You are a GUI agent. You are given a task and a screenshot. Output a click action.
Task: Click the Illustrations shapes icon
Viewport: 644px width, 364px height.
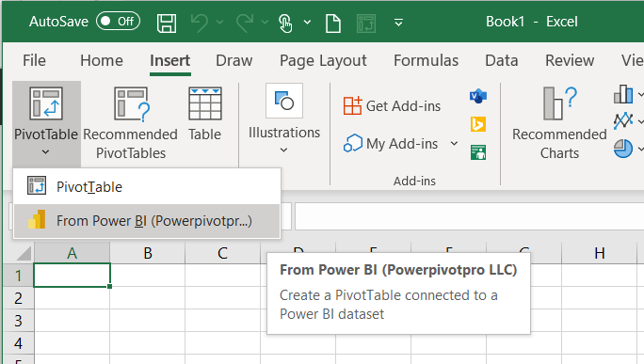(284, 101)
